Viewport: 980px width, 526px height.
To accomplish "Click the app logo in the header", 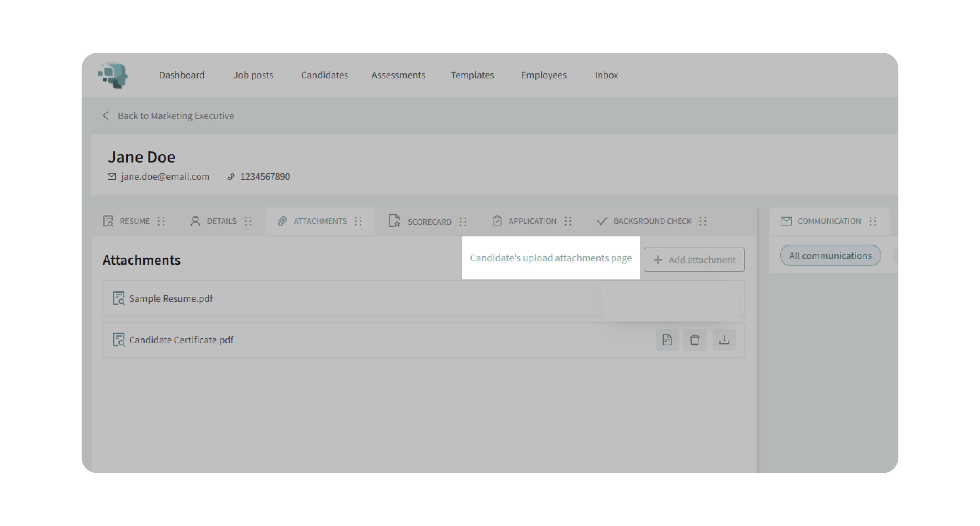I will [113, 75].
